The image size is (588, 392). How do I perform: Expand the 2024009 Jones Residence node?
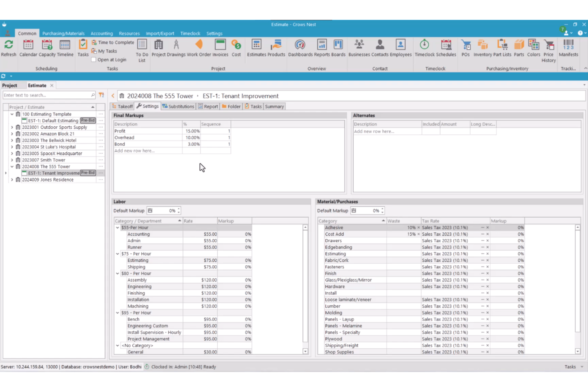tap(12, 180)
